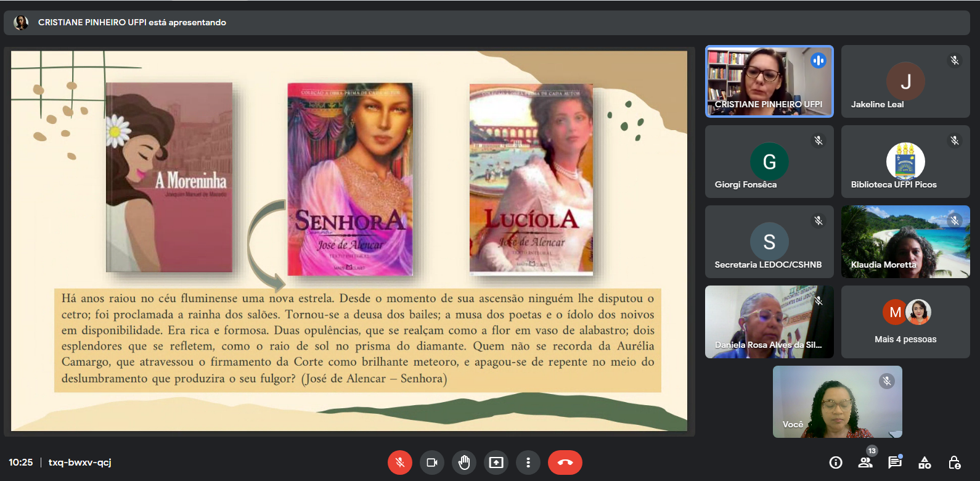Open more options menu

pos(528,462)
